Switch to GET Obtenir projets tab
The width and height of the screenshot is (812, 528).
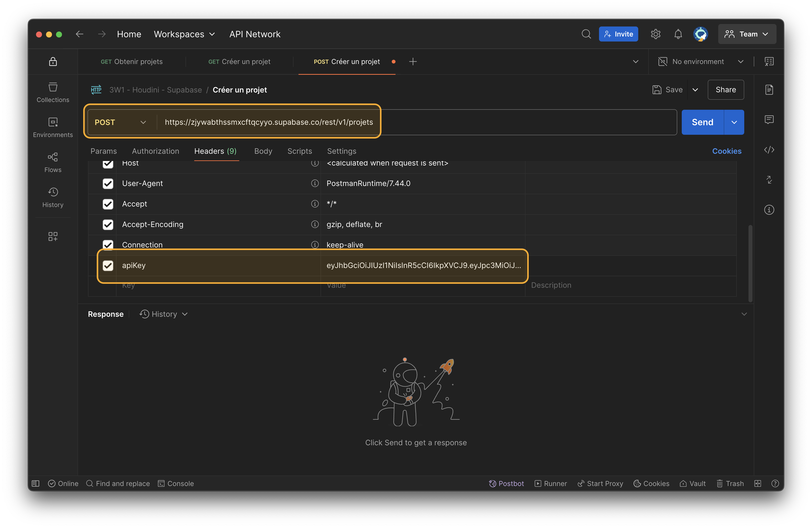point(132,62)
